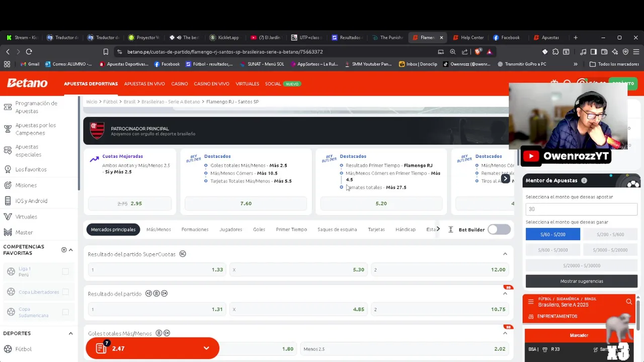Open the Master sidebar icon

pos(8,232)
